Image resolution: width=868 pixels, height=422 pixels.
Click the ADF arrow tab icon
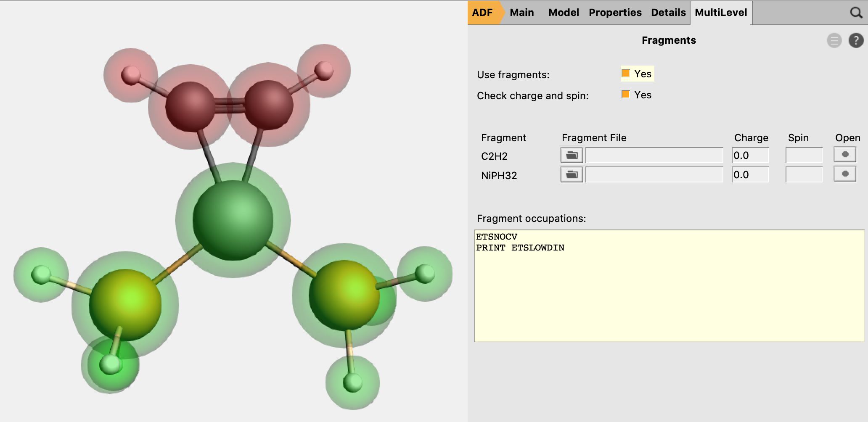[x=482, y=13]
